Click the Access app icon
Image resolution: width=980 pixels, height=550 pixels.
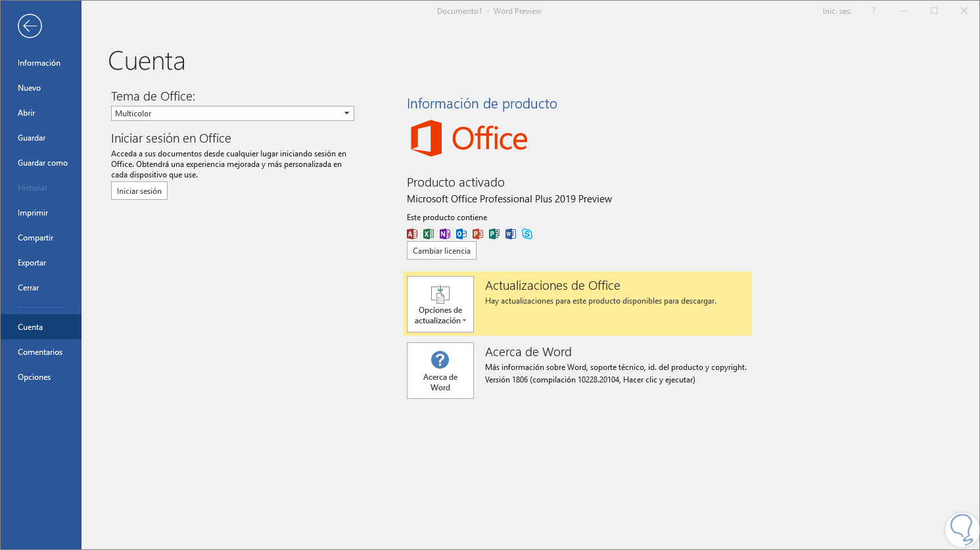[412, 234]
